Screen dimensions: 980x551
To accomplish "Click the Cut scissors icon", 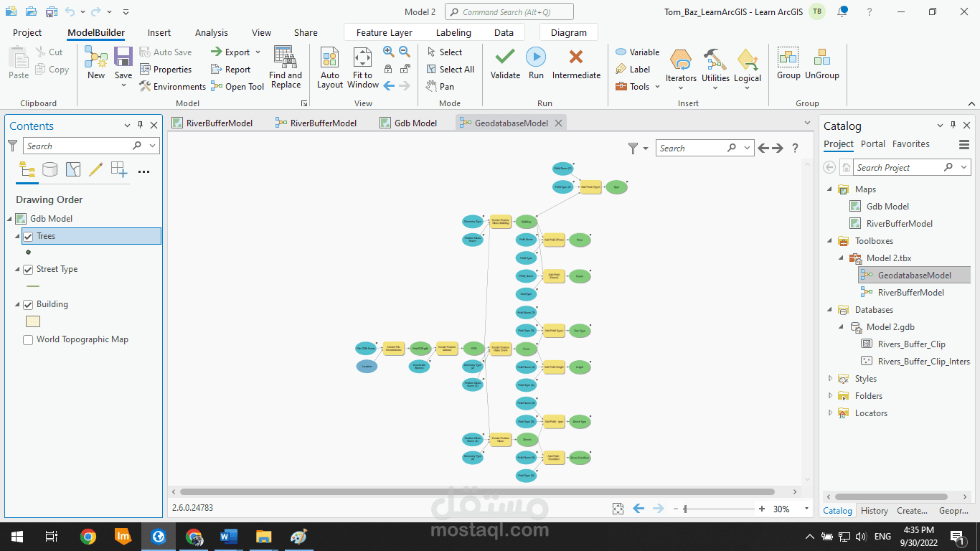I will 41,52.
